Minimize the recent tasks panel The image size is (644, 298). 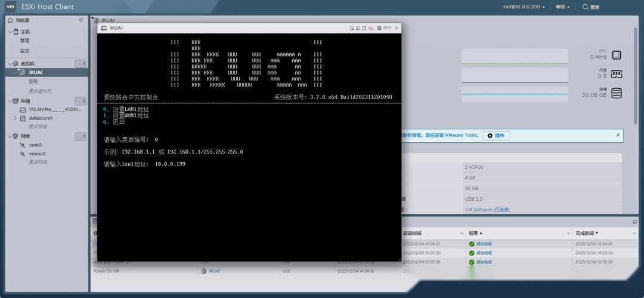coord(635,222)
